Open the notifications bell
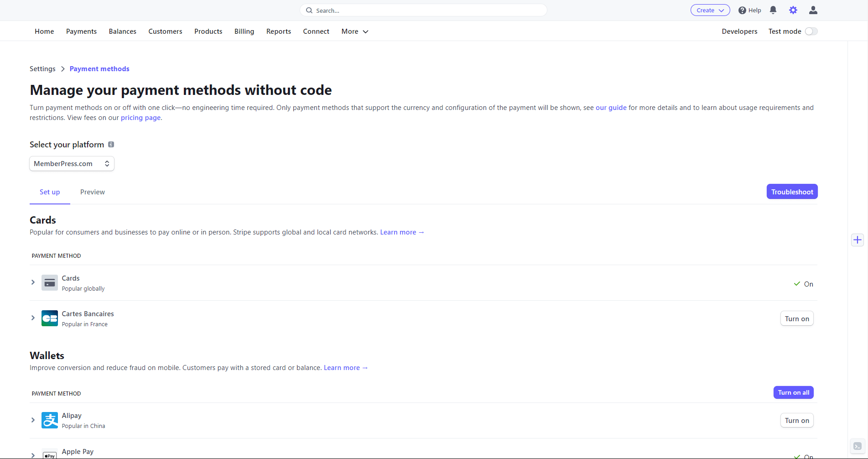This screenshot has width=868, height=459. 773,10
